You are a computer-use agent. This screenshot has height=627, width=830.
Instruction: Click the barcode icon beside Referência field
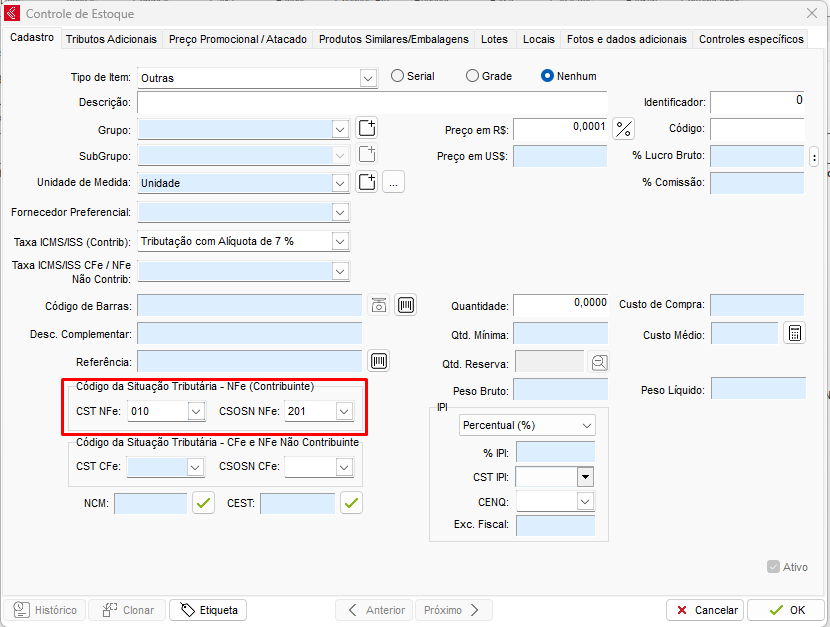click(379, 361)
